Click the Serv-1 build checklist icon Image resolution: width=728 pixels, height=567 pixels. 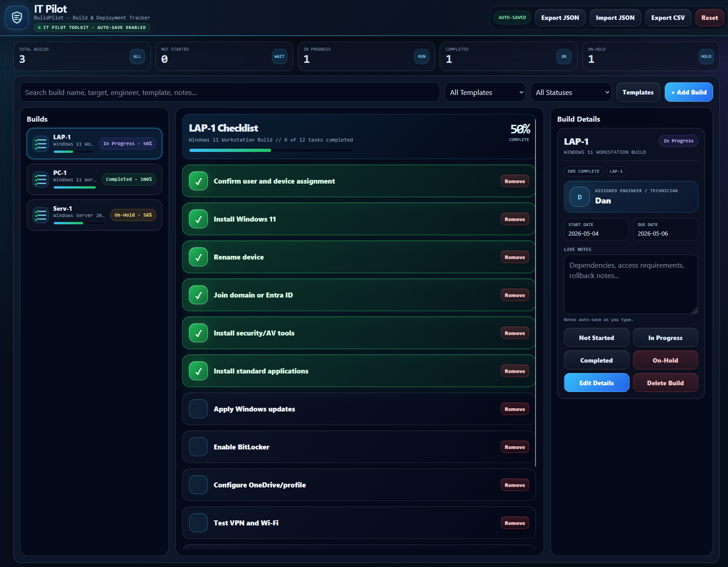point(41,215)
